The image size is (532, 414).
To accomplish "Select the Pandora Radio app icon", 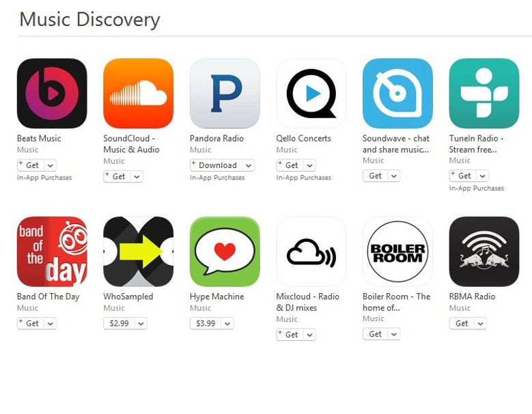I will coord(225,94).
